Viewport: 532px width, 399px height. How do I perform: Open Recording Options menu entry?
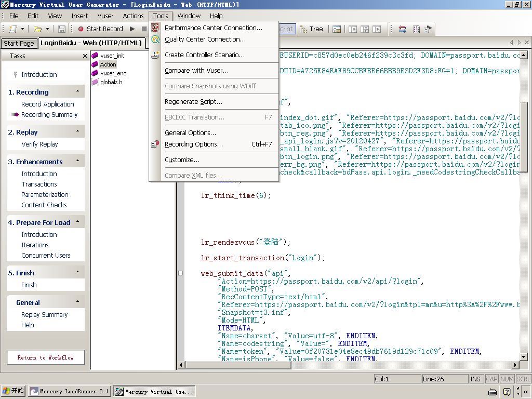click(x=214, y=144)
